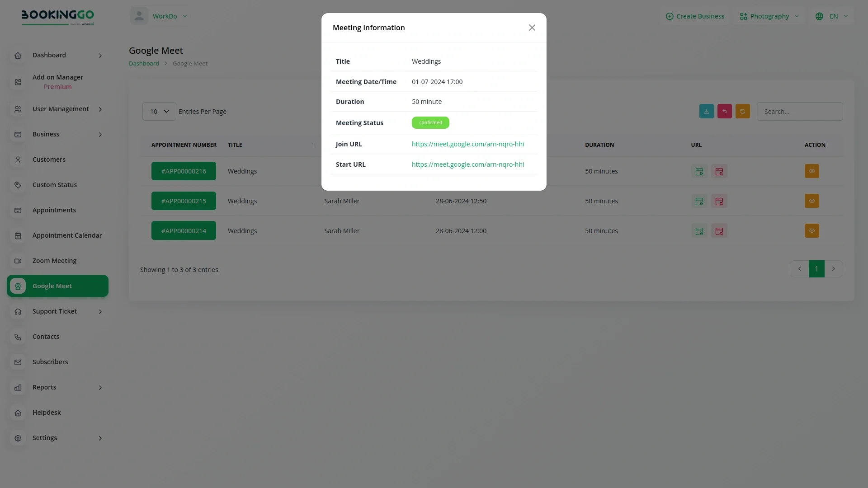
Task: Open the Join URL meet link
Action: pos(467,144)
